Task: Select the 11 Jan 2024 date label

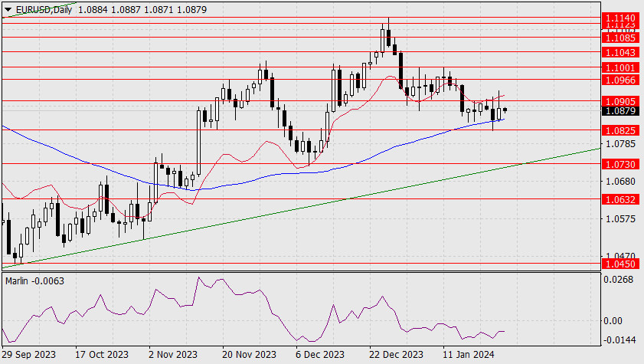Action: coord(469,354)
